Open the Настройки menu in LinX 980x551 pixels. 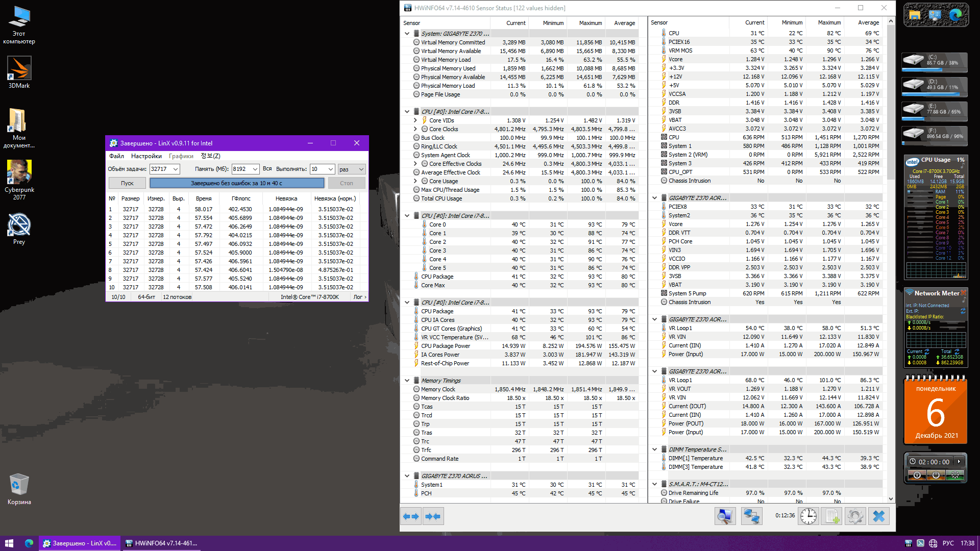(x=146, y=156)
